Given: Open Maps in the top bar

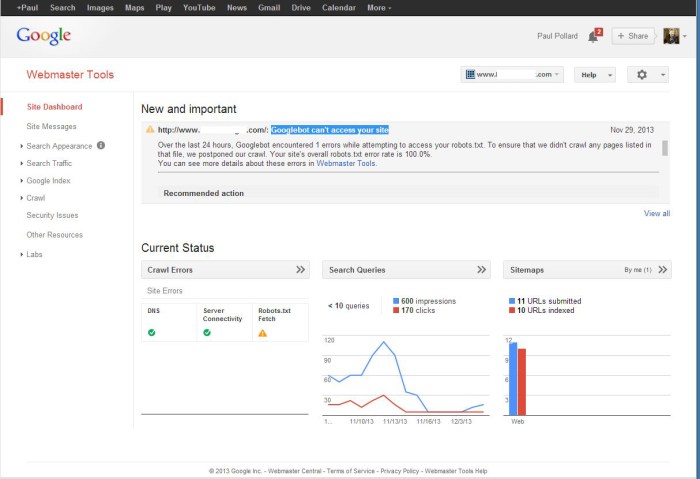Looking at the screenshot, I should click(134, 8).
